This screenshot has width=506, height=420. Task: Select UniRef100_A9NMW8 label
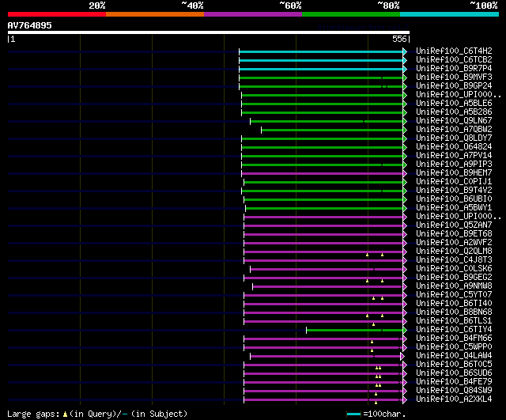[454, 286]
